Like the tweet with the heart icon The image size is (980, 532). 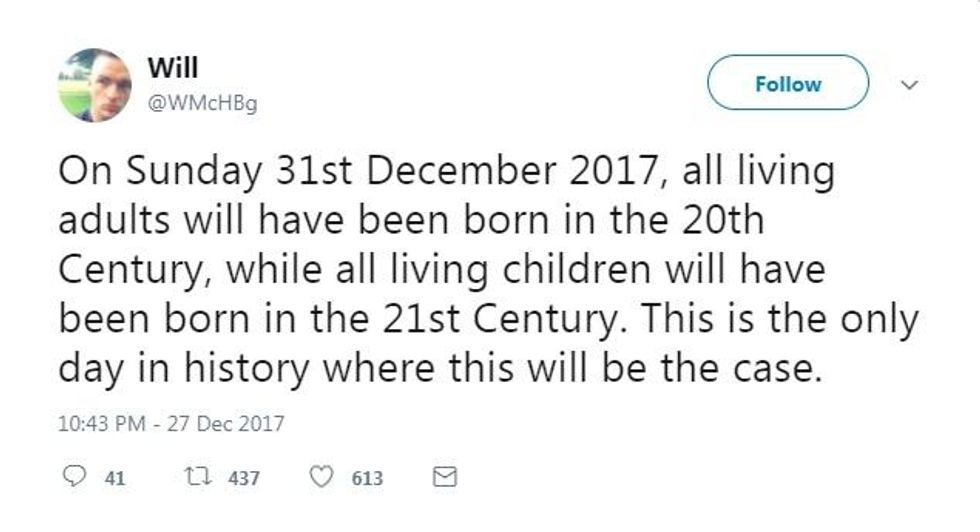(322, 478)
